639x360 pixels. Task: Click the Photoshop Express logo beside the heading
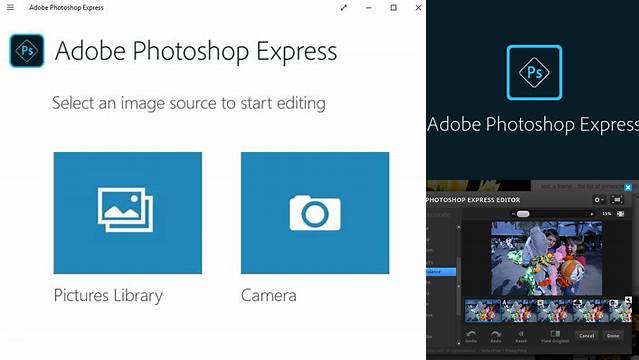(x=27, y=51)
